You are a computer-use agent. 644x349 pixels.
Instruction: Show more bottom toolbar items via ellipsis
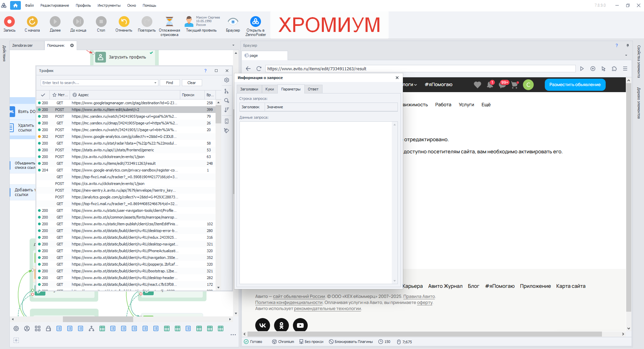tap(233, 335)
